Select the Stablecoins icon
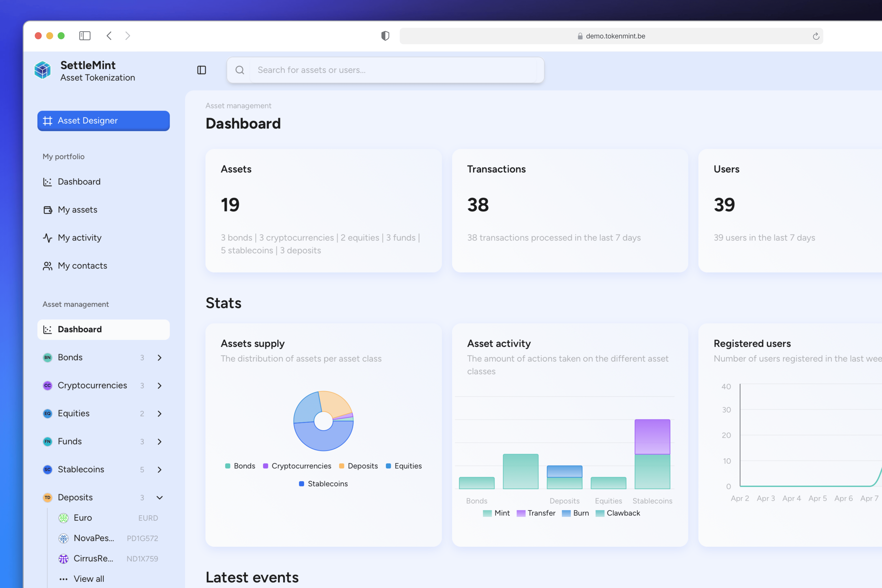 point(47,469)
